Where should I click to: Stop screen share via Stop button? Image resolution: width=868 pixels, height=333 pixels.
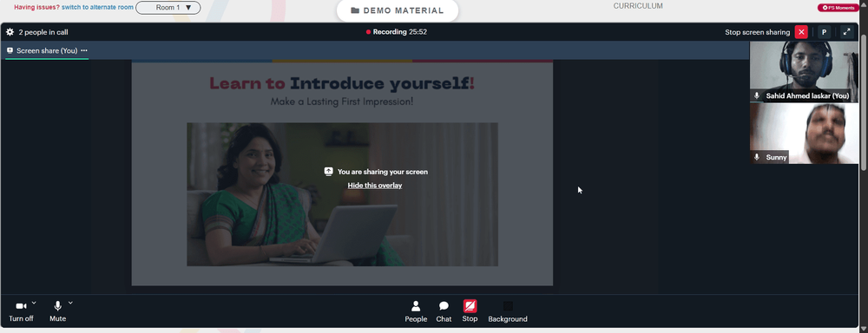(x=470, y=311)
